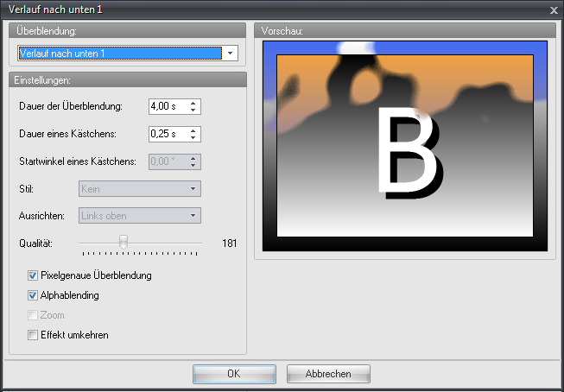Click the Qualität slider handle
This screenshot has height=392, width=564.
pyautogui.click(x=124, y=243)
